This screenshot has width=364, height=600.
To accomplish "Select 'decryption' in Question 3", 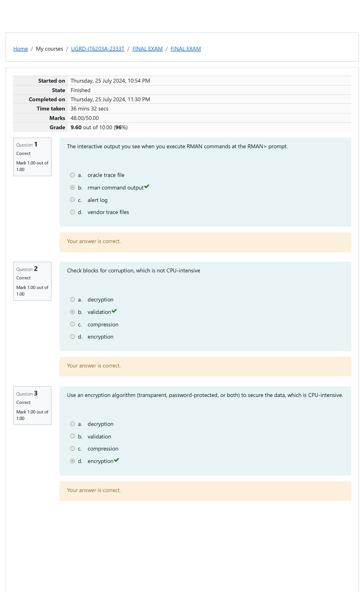I will [72, 424].
